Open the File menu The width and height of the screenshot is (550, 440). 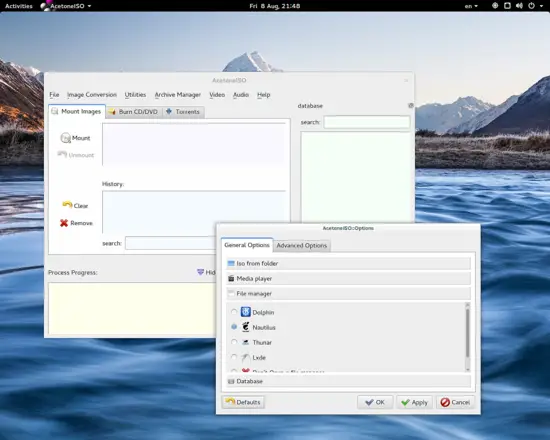point(54,95)
